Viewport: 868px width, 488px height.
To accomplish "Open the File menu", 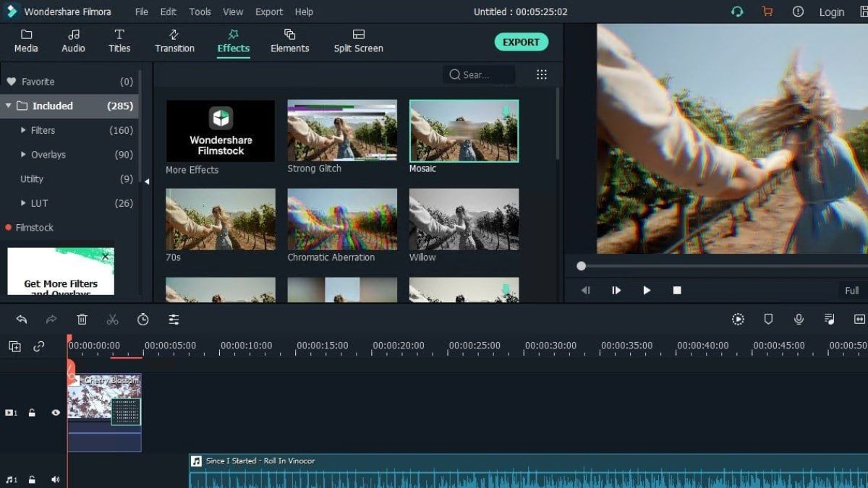I will coord(142,12).
